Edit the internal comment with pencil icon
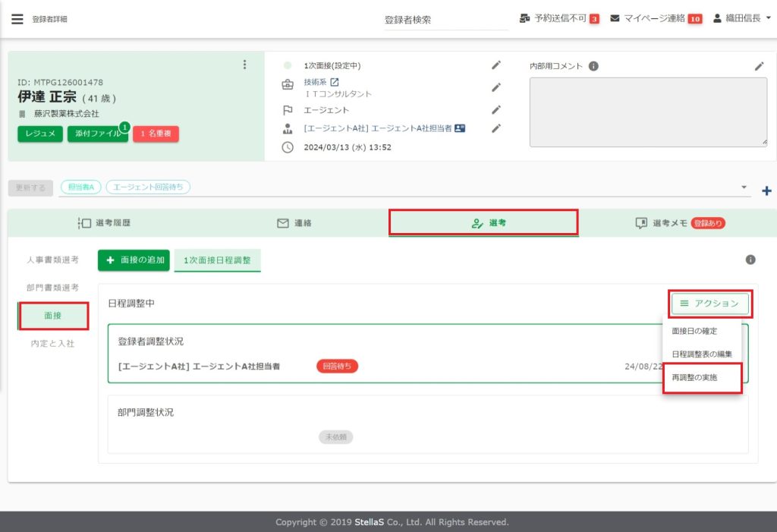 759,66
